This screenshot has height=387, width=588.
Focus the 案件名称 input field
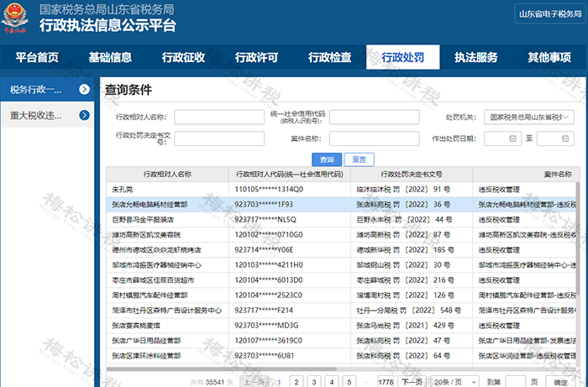[x=375, y=139]
